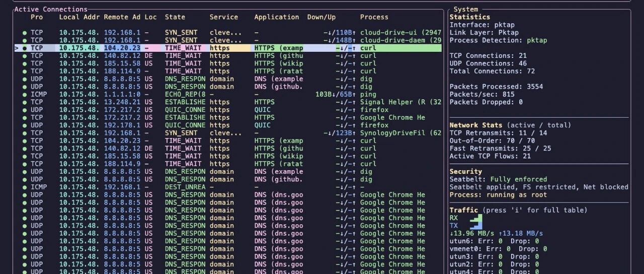
Task: Select the 'ping' process entry
Action: pyautogui.click(x=368, y=94)
